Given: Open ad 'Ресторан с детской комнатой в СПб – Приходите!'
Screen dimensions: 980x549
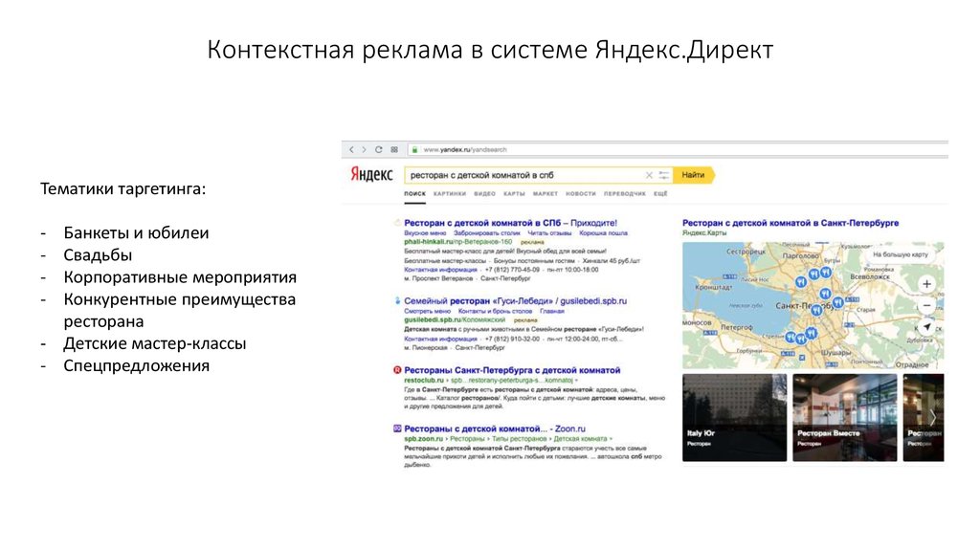Looking at the screenshot, I should [x=510, y=223].
